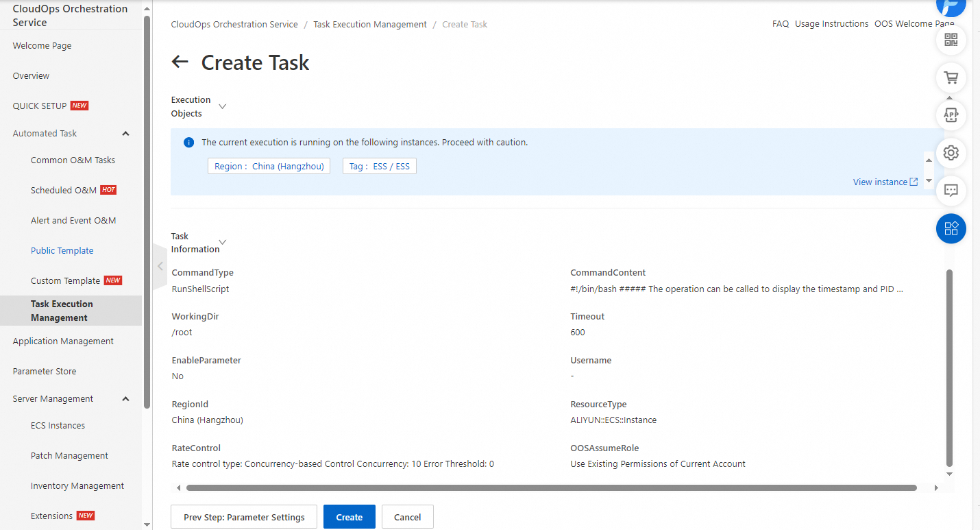
Task: Click the Tag: ESS / ESS chip
Action: click(x=380, y=166)
